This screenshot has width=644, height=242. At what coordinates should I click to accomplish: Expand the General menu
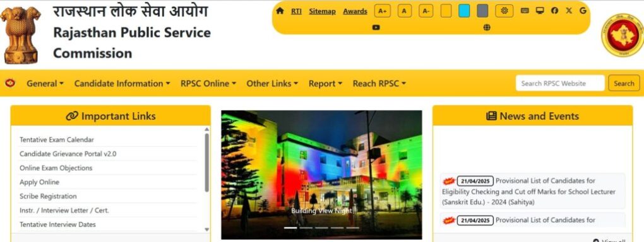coord(45,83)
